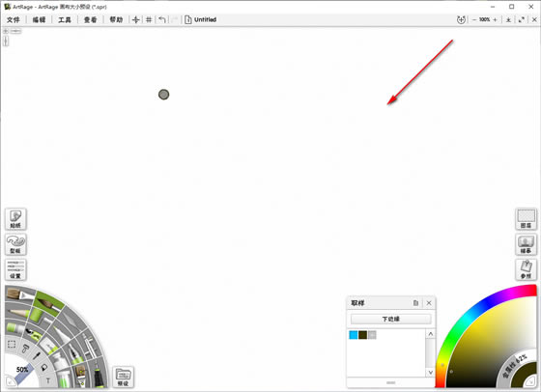The width and height of the screenshot is (541, 392).
Task: Open the 工具 menu
Action: pos(65,19)
